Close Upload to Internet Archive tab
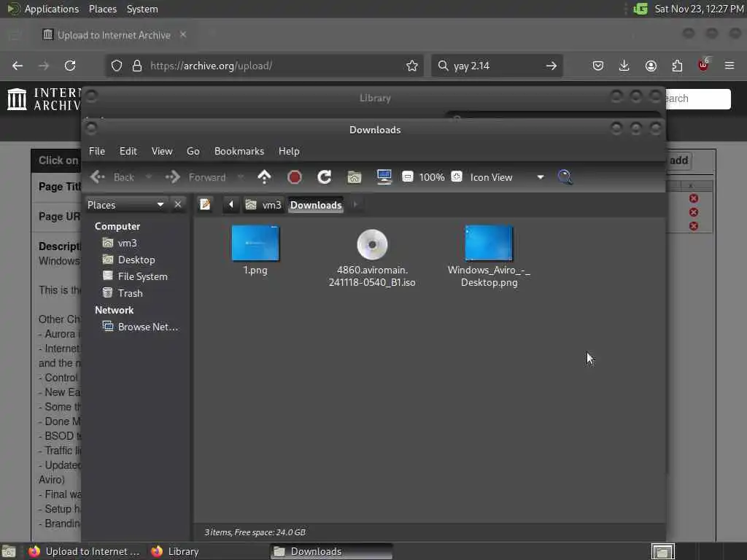 (183, 34)
